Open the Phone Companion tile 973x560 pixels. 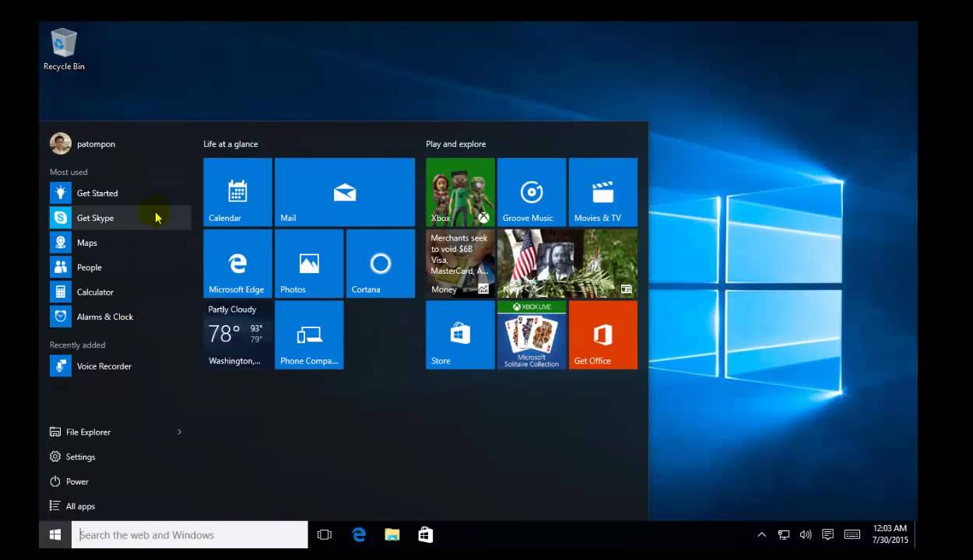click(309, 335)
